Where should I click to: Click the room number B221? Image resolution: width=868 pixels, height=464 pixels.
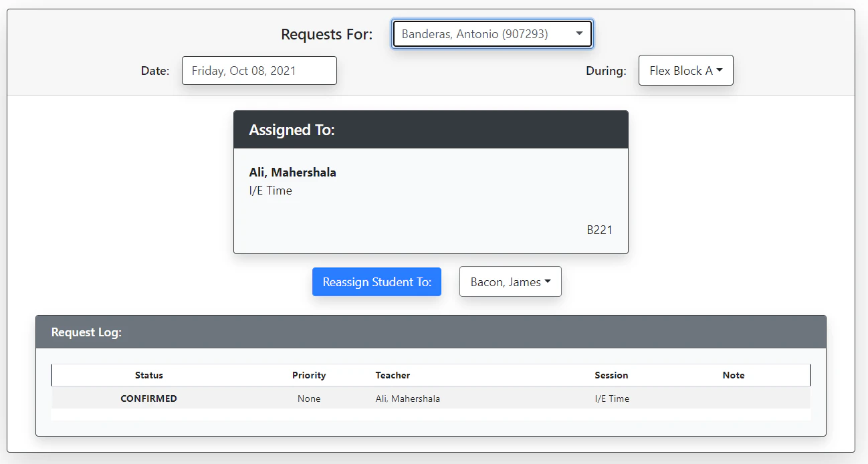(599, 229)
